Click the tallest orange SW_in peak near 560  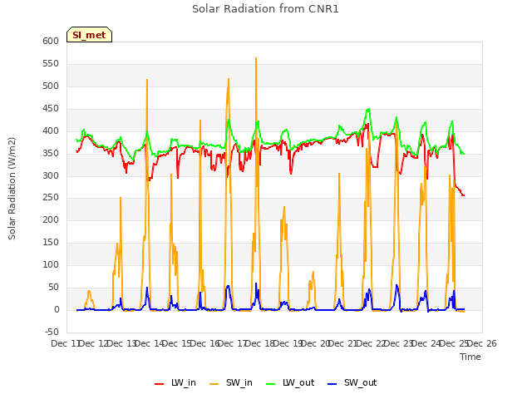pos(256,58)
